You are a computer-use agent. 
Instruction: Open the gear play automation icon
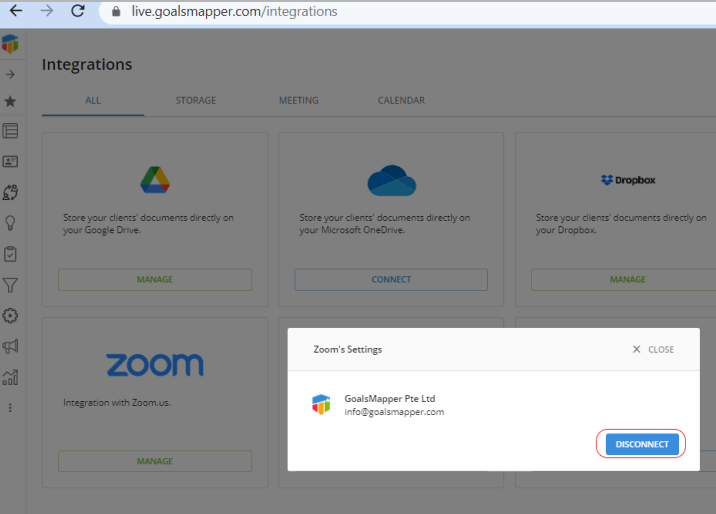pyautogui.click(x=10, y=315)
